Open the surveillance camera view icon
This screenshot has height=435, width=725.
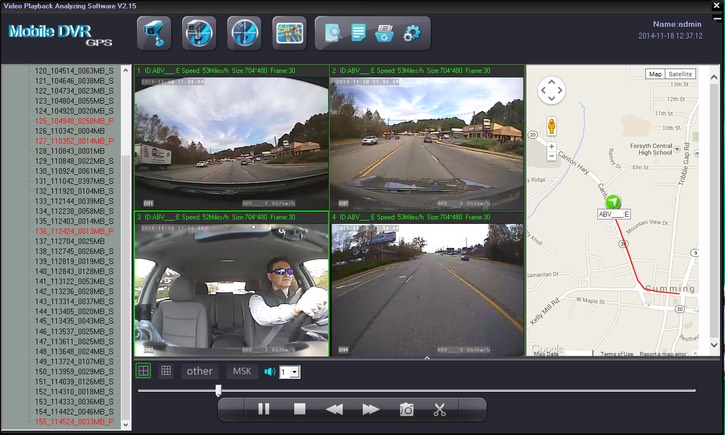[x=153, y=33]
